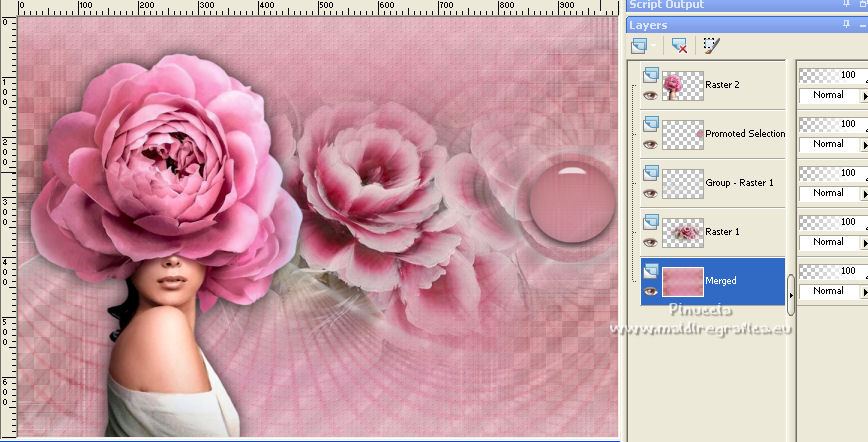Select the Merged layer name
868x442 pixels.
click(721, 281)
